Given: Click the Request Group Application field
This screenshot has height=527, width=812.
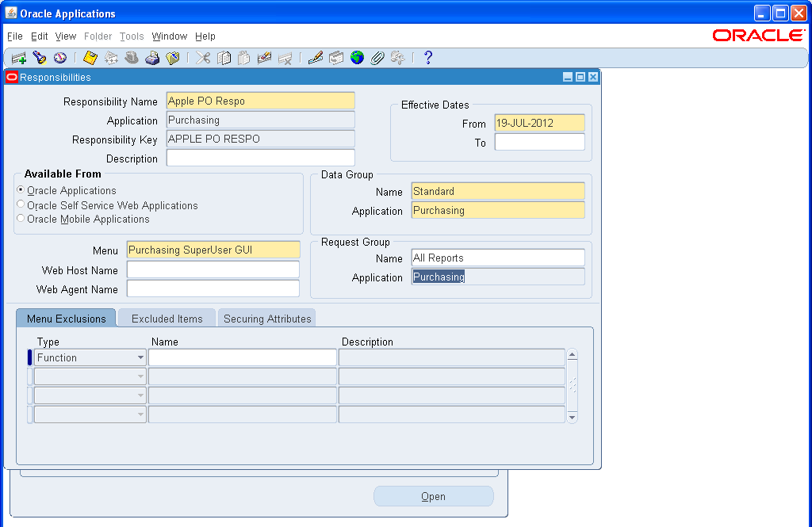Looking at the screenshot, I should [498, 277].
